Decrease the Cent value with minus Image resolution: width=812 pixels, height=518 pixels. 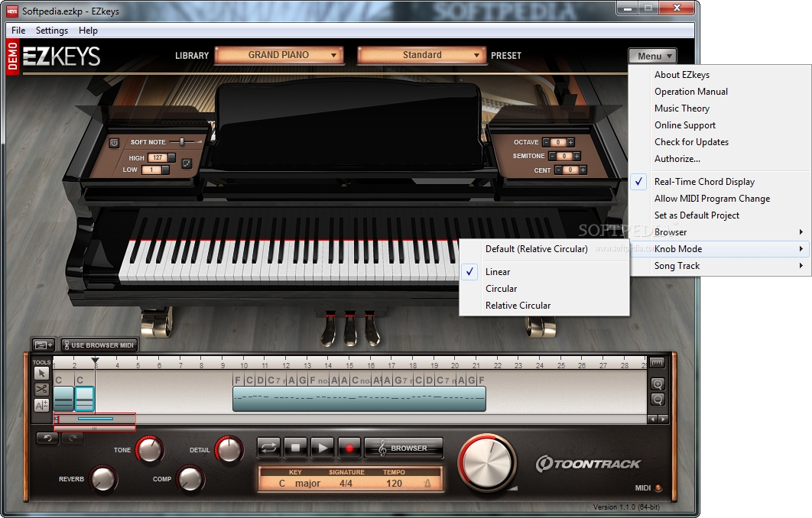pos(558,170)
